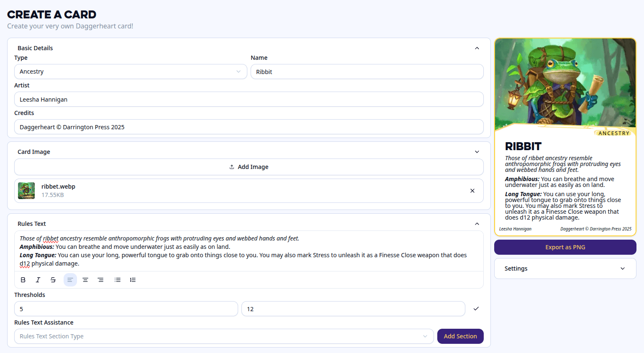Insert a numbered list
The image size is (644, 353).
(133, 280)
